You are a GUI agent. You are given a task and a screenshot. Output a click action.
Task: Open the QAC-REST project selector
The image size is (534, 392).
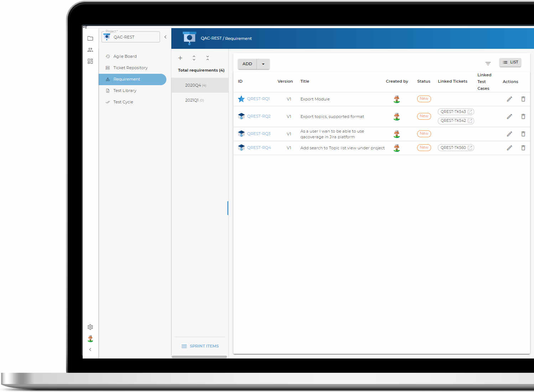click(131, 37)
